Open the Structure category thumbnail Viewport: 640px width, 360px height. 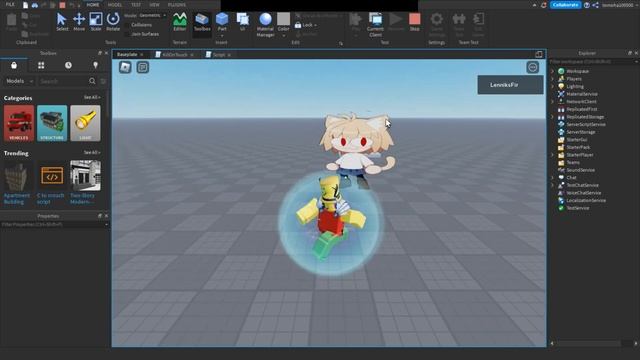pyautogui.click(x=52, y=123)
